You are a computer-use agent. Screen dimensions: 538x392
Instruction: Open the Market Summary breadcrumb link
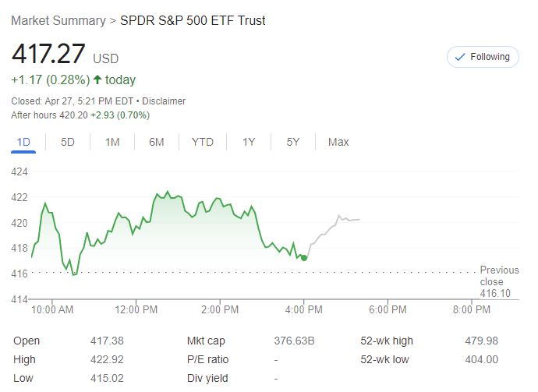[59, 20]
